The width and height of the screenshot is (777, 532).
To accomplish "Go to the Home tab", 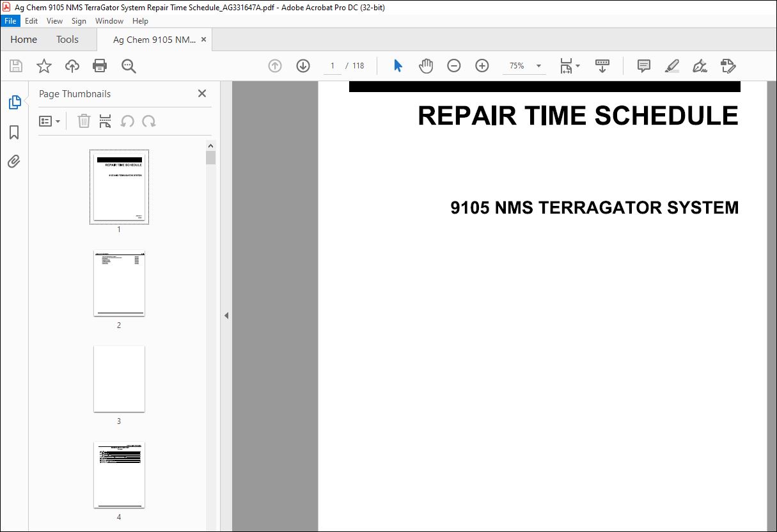I will pos(24,40).
